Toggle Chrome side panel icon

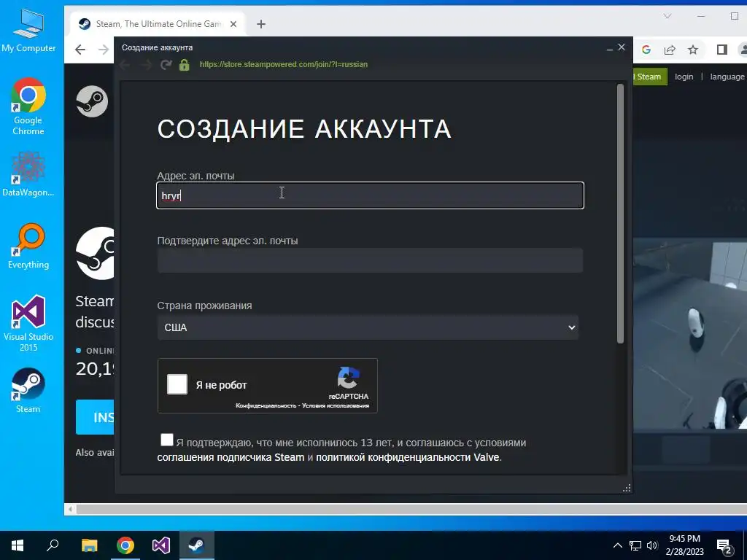[721, 50]
